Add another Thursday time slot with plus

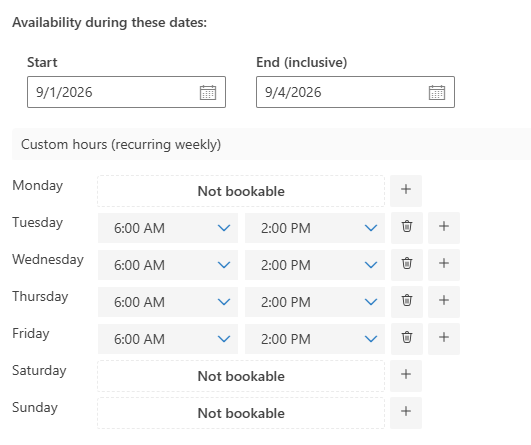444,302
